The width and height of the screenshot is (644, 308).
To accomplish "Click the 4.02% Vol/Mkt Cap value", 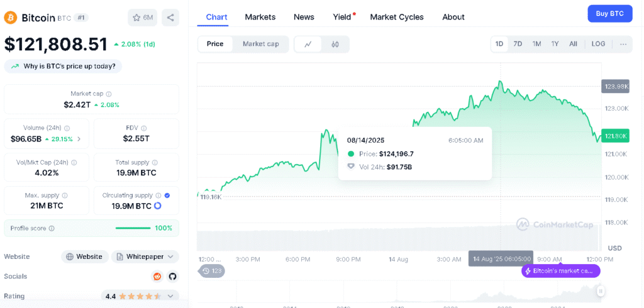I will [x=47, y=173].
